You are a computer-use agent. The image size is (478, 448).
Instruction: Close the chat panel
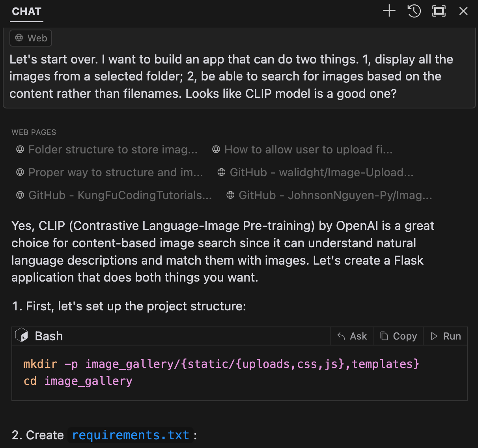pyautogui.click(x=463, y=11)
